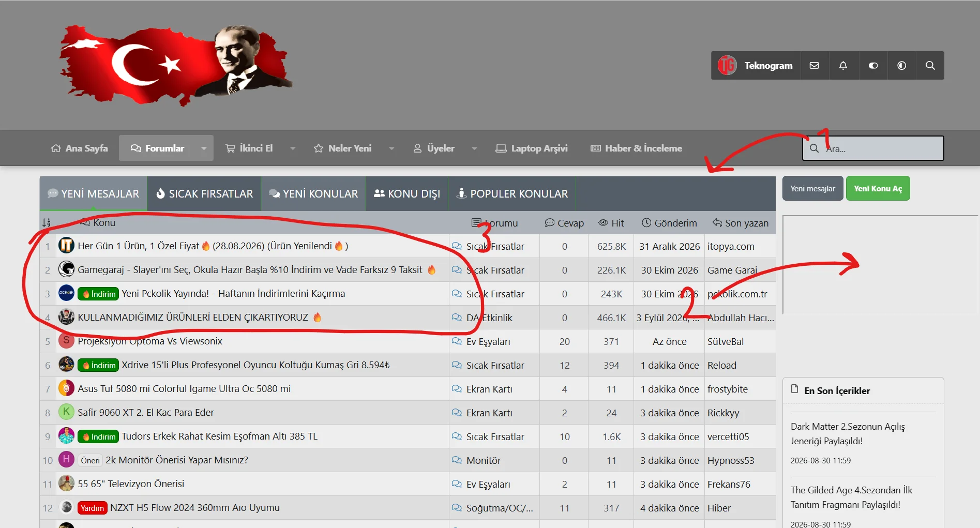Click the Yeni mesajlar button
Viewport: 980px width, 528px height.
812,188
